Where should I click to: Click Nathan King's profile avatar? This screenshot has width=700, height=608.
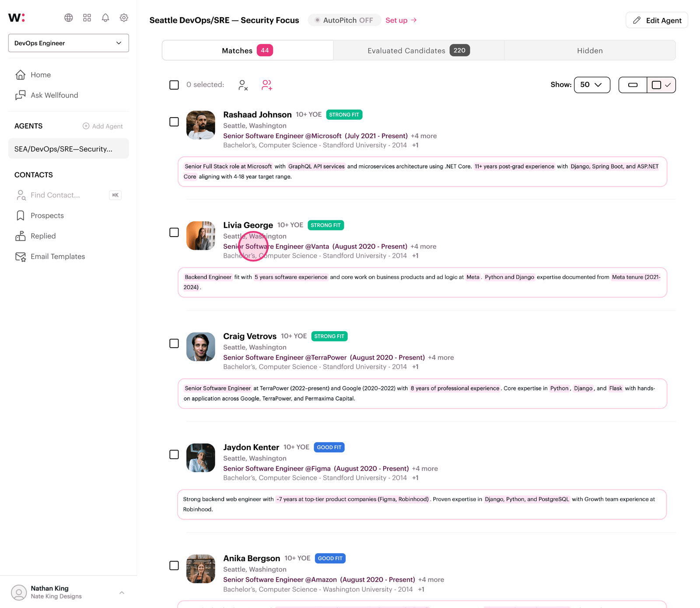(19, 592)
